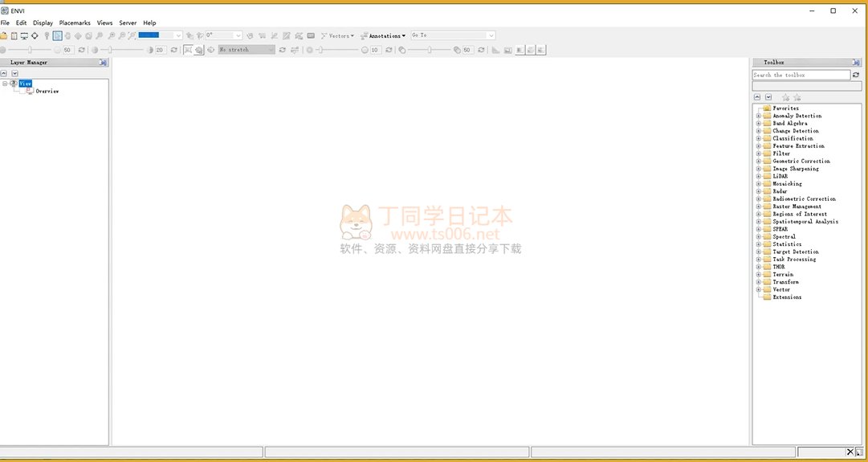The width and height of the screenshot is (868, 462).
Task: Open the Data Manager clipboard icon
Action: (x=14, y=35)
